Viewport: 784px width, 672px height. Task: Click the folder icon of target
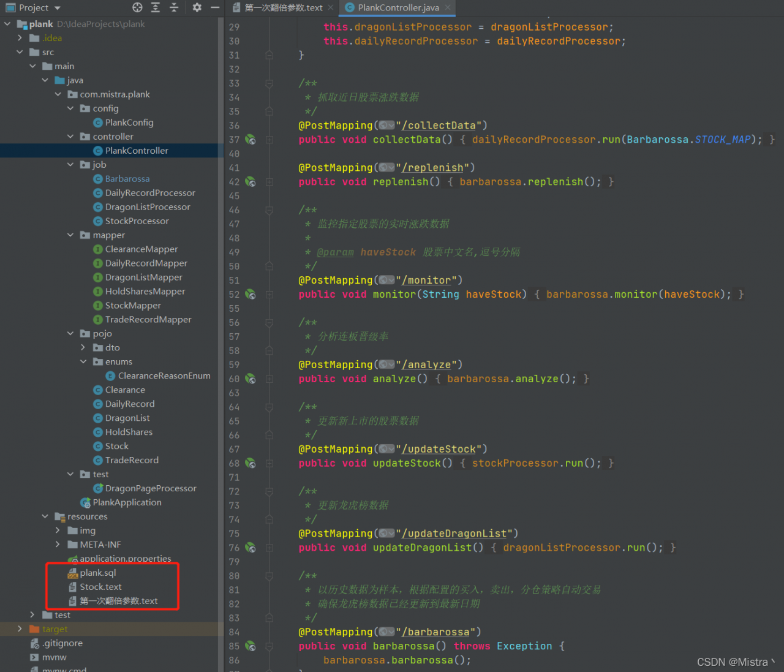click(34, 629)
